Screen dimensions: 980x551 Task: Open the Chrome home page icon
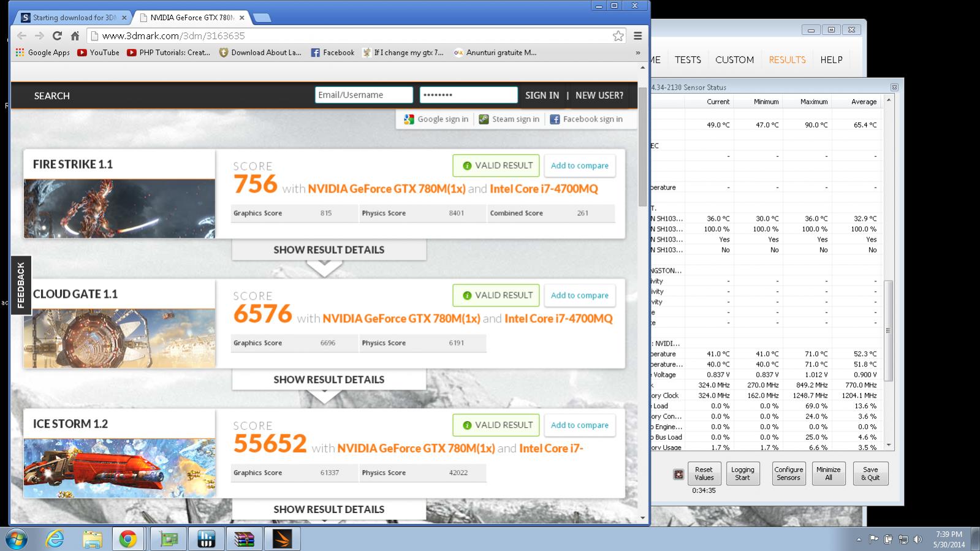(x=75, y=36)
